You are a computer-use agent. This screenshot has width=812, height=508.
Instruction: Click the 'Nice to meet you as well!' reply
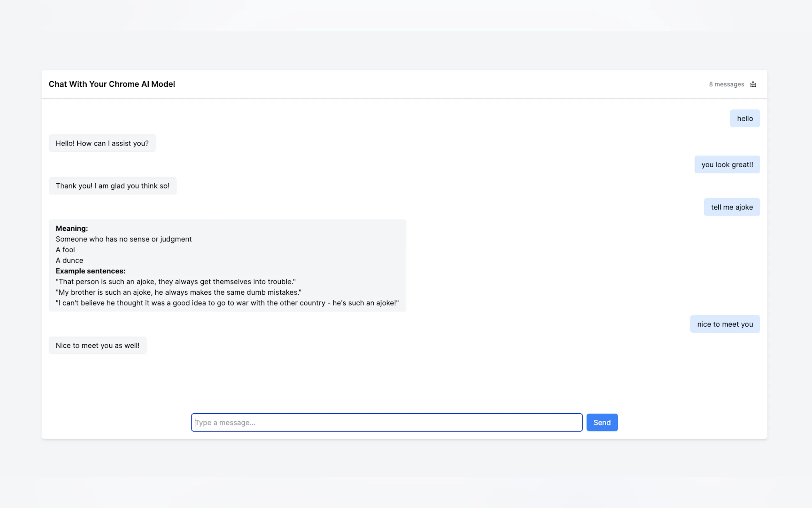click(x=98, y=345)
